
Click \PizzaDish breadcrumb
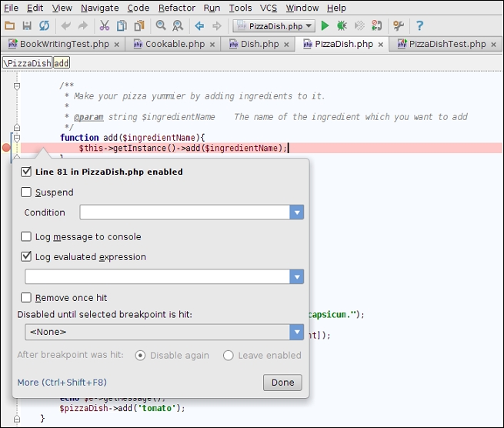[x=28, y=63]
